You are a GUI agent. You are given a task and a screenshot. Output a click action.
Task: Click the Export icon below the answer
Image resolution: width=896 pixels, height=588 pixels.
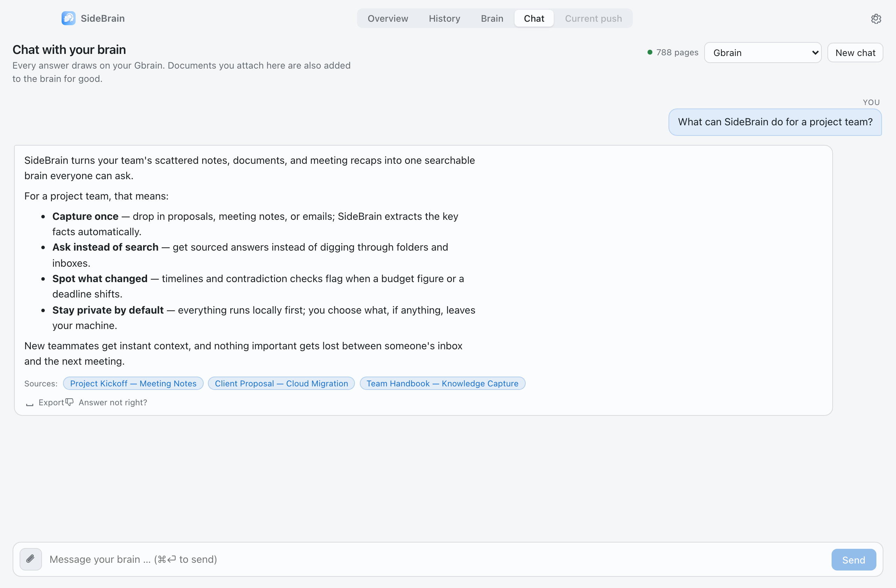coord(30,403)
